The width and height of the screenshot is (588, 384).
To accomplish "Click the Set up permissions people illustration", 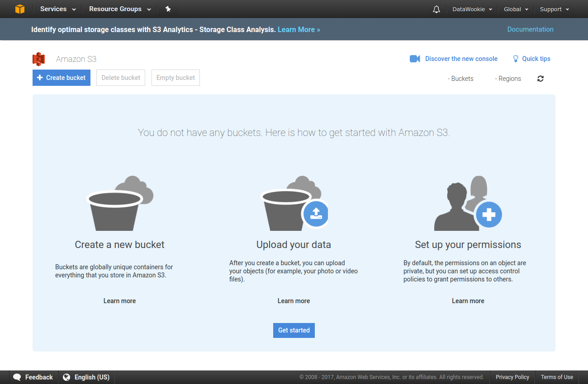I will (x=468, y=204).
